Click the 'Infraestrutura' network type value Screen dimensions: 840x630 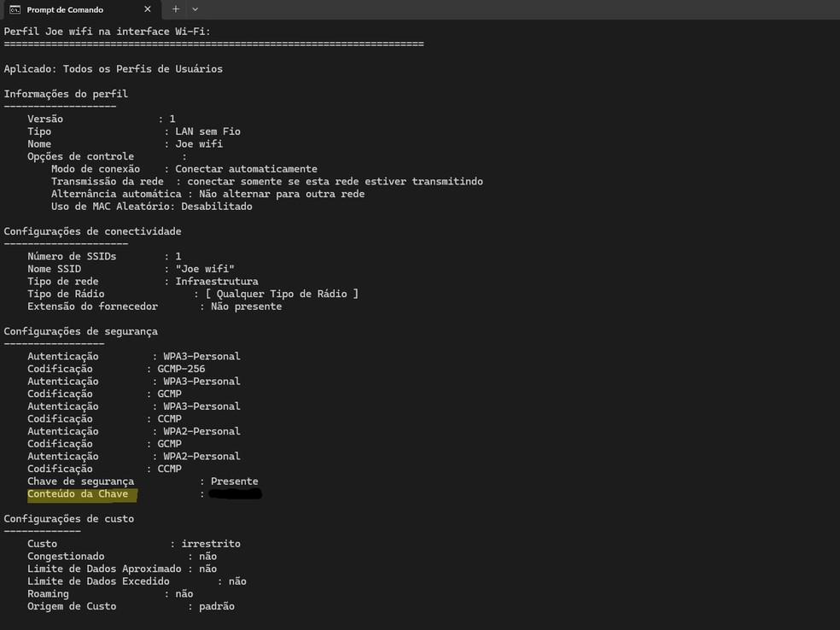click(217, 282)
